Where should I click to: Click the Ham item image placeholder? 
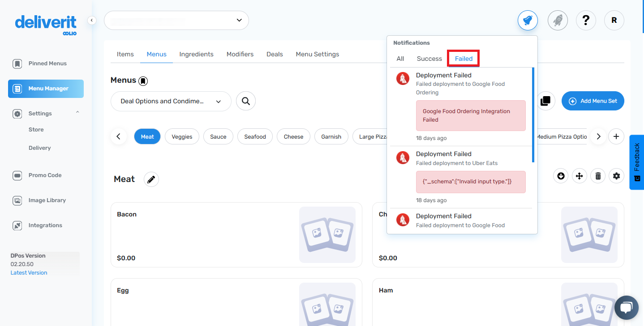coord(589,304)
